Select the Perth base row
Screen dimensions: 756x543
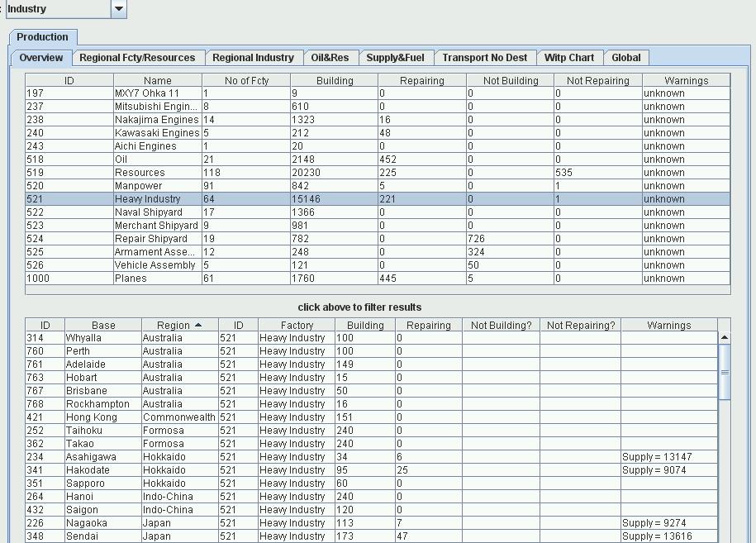click(x=371, y=351)
